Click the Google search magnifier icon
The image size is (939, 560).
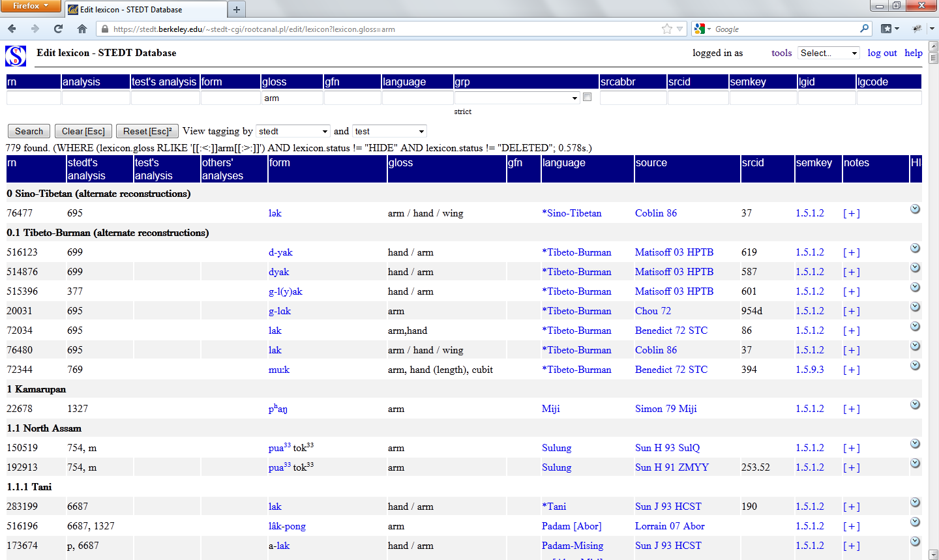point(864,29)
